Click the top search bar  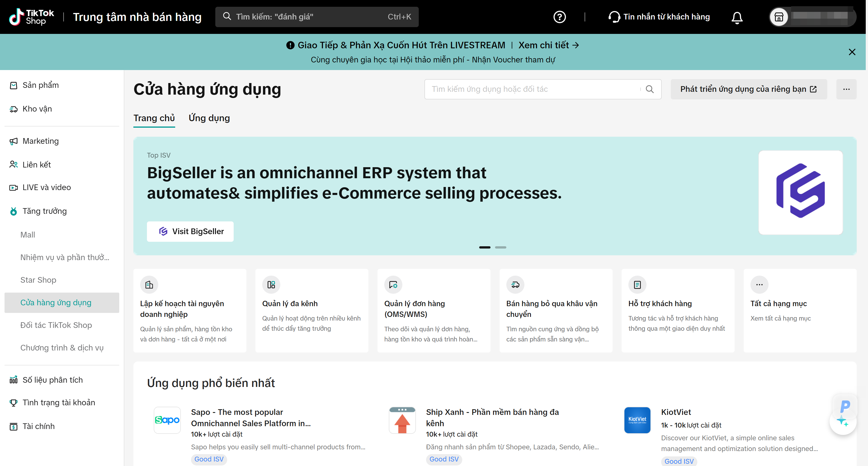(317, 17)
